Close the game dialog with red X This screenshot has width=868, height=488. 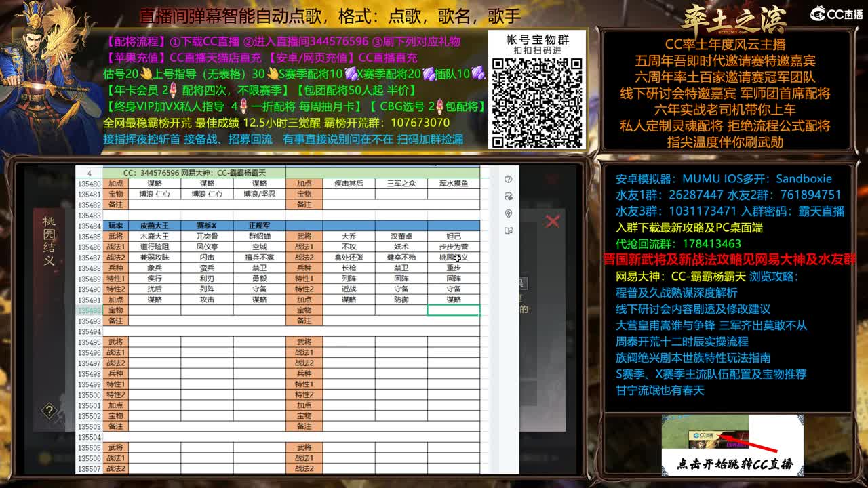point(553,221)
